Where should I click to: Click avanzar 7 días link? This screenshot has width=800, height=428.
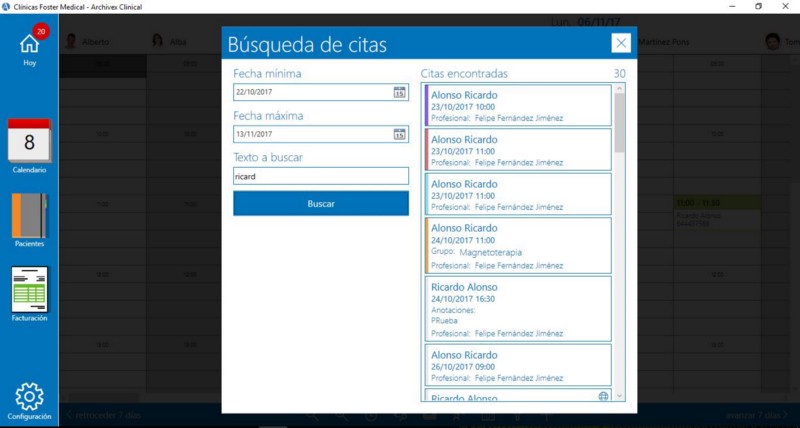click(757, 415)
